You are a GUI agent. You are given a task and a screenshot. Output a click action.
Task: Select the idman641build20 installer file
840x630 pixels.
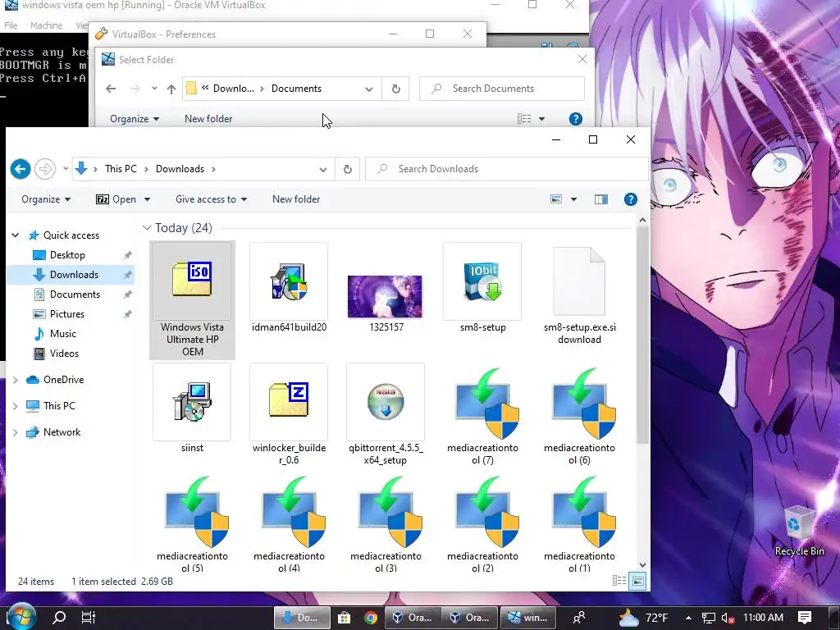(x=289, y=288)
